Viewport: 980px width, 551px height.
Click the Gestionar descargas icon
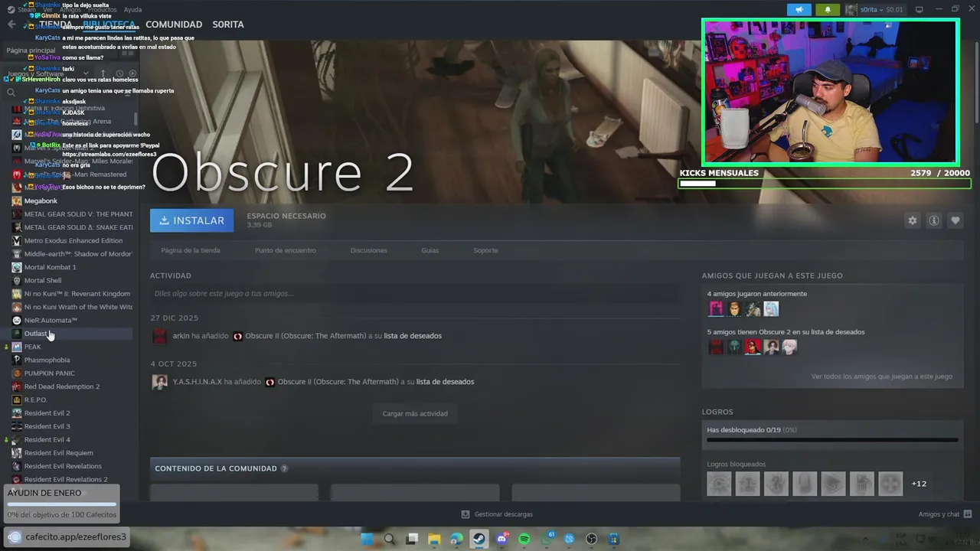[x=465, y=514]
